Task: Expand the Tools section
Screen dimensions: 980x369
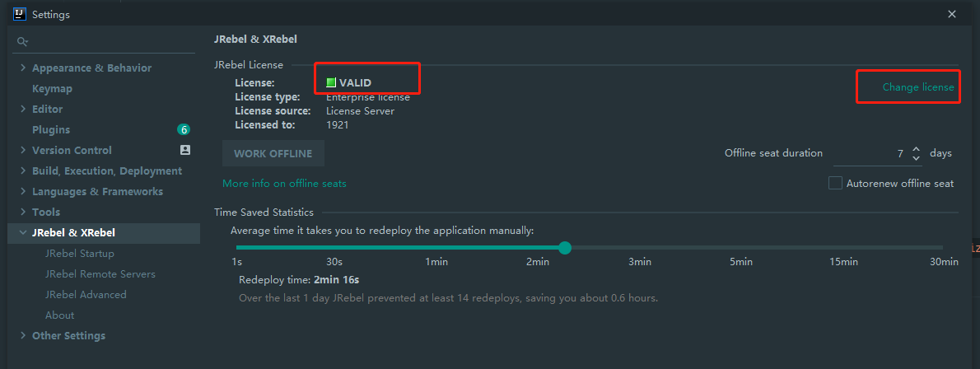Action: 23,212
